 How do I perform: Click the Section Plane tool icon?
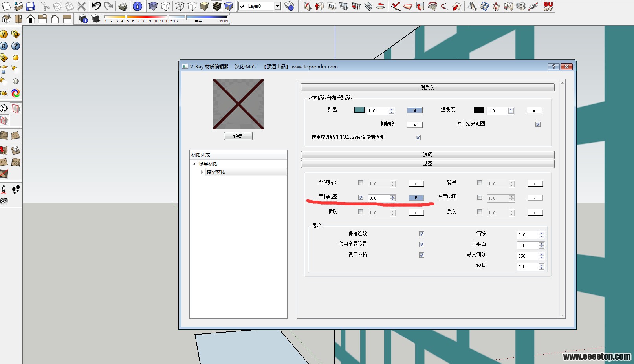tap(4, 108)
